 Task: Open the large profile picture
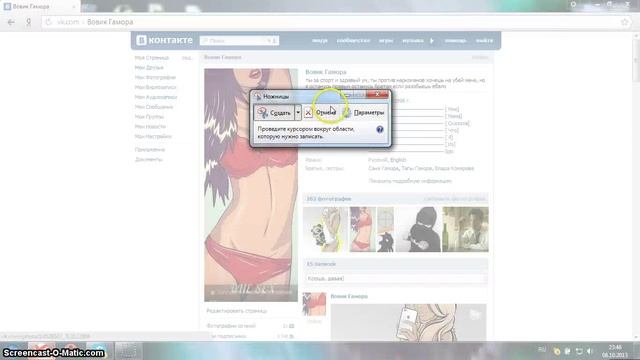click(x=251, y=185)
